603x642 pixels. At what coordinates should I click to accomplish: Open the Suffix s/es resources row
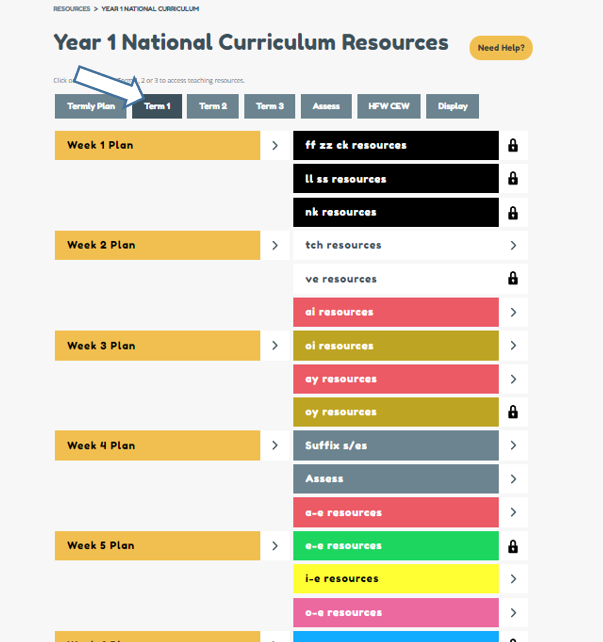[x=396, y=446]
